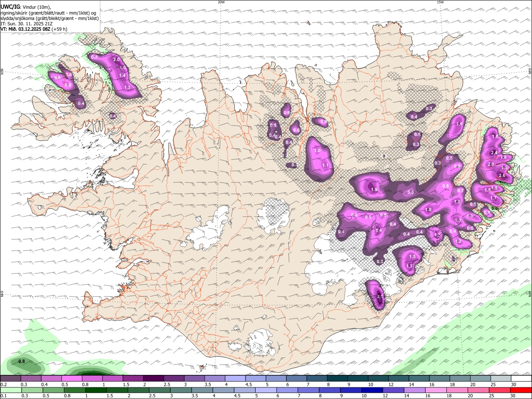The width and height of the screenshot is (532, 399).
Task: Pick the 6 swatch in the top legend row
Action: tap(296, 378)
